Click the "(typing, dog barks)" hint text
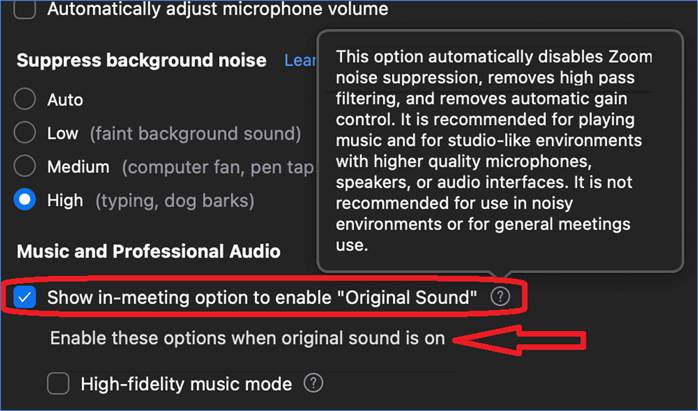Viewport: 698px width, 411px height. click(x=175, y=200)
